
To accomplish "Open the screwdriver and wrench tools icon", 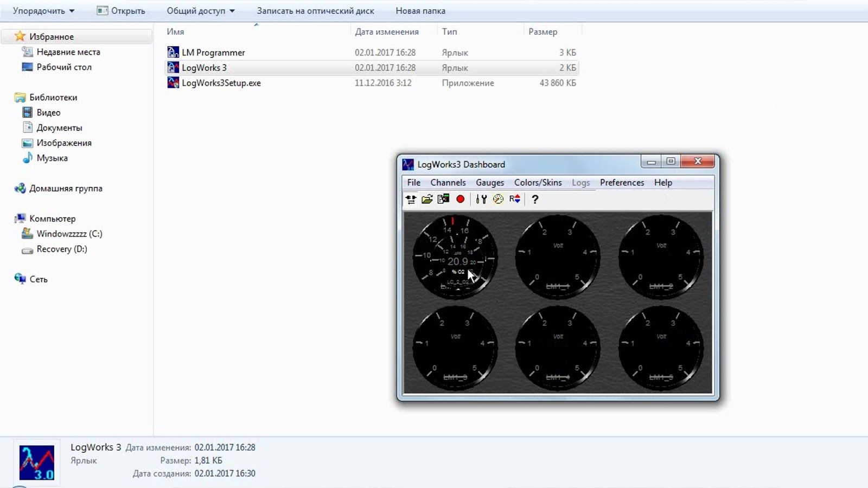I will tap(481, 199).
